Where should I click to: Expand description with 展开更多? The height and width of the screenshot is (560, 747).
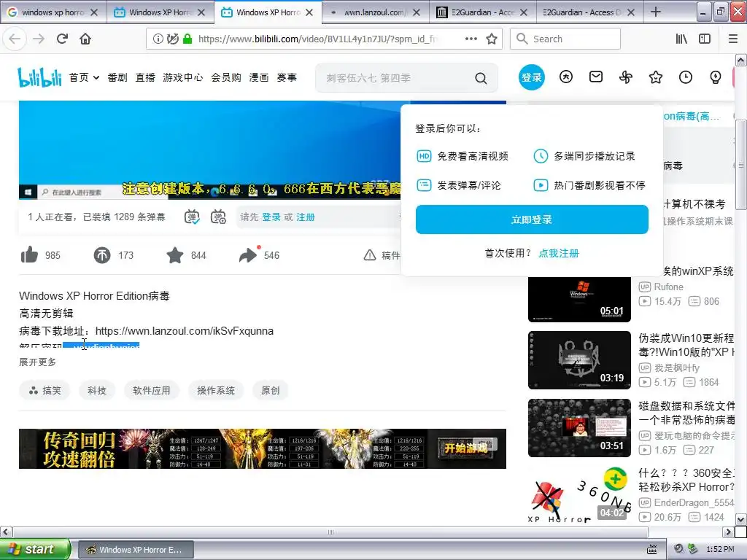[x=38, y=362]
